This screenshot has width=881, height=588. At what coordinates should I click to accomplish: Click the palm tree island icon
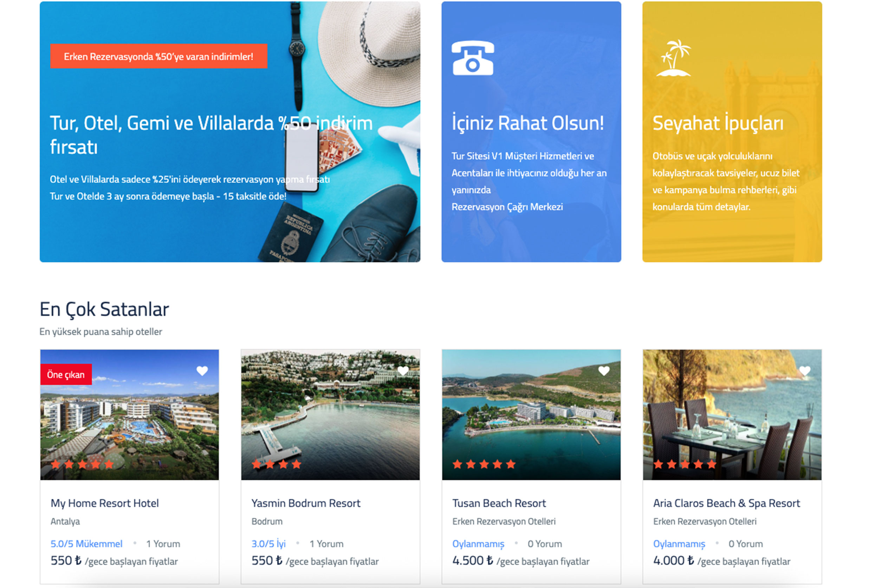(674, 58)
